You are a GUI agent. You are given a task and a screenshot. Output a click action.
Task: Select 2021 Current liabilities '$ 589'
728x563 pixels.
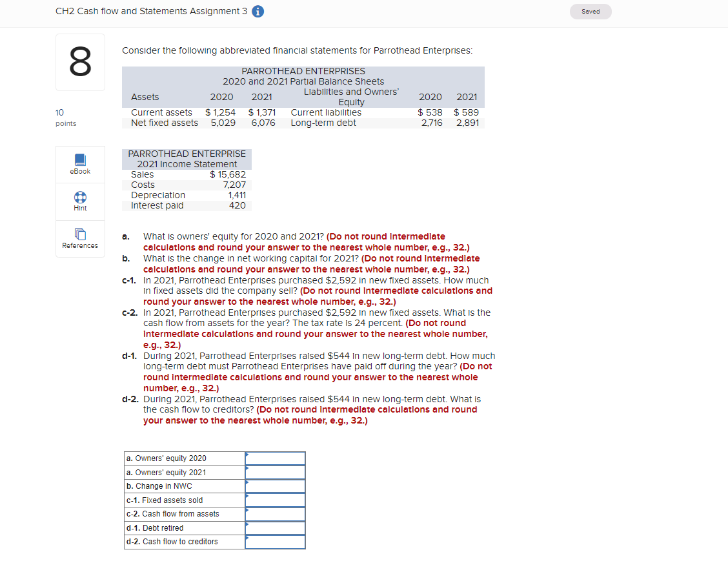(x=466, y=112)
